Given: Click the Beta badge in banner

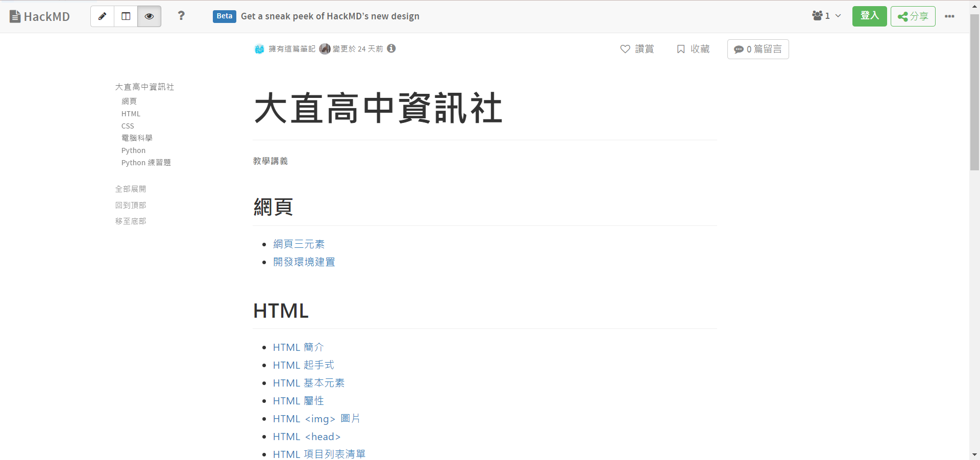Looking at the screenshot, I should coord(224,16).
